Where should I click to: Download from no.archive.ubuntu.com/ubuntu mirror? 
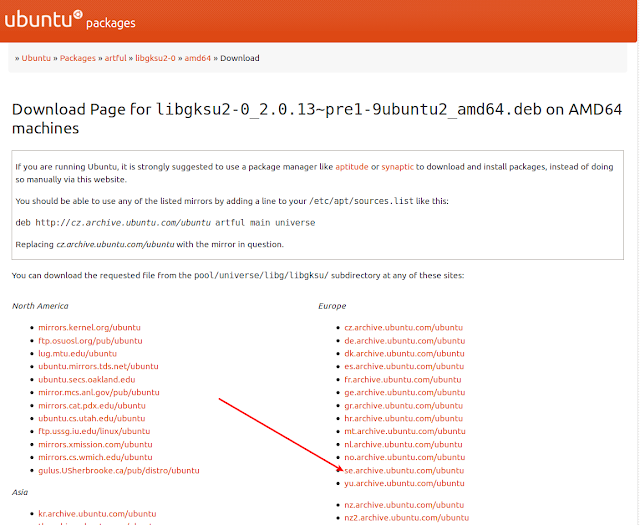pos(405,457)
